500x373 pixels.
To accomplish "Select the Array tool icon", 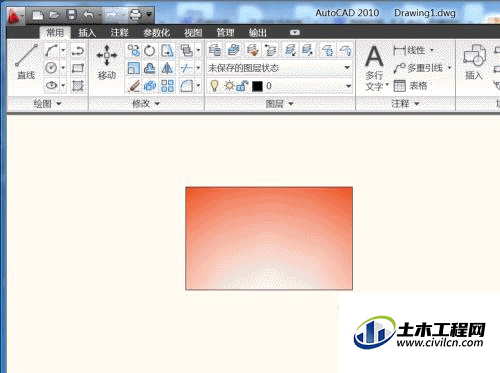I will coord(167,86).
